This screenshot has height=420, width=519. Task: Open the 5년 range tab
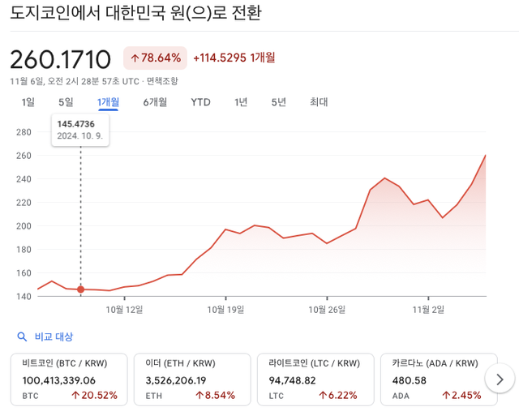(279, 102)
